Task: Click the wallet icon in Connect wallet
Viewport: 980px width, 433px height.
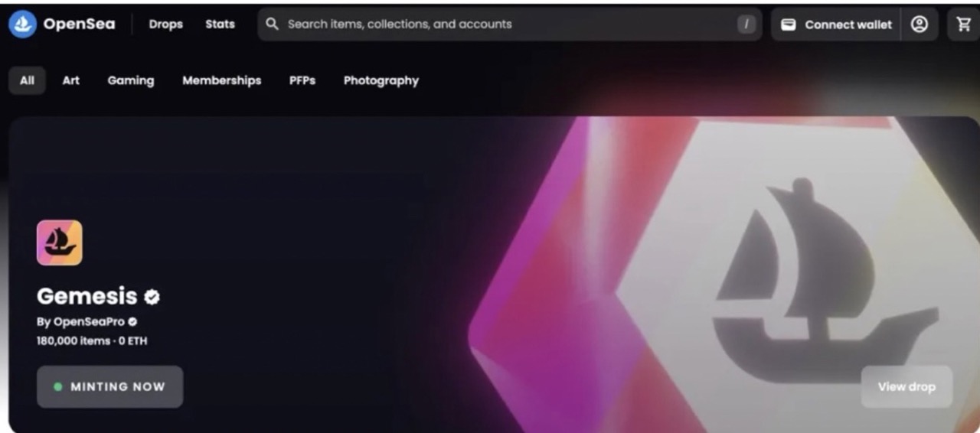Action: point(788,24)
